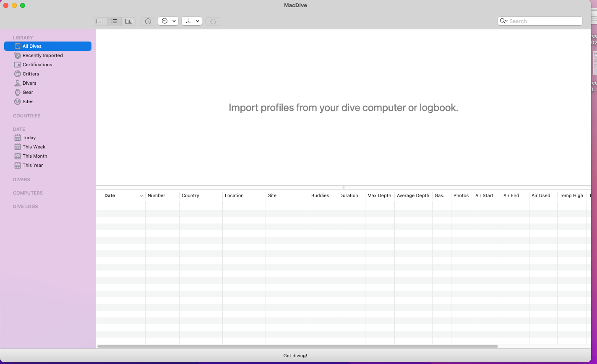Sort by Date column header
The image size is (597, 364).
110,195
